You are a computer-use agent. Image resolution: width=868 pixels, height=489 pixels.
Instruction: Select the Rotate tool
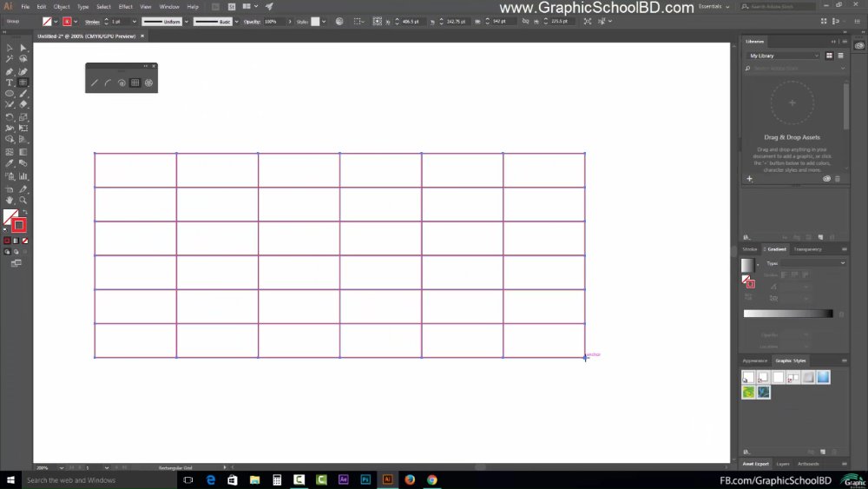point(10,117)
